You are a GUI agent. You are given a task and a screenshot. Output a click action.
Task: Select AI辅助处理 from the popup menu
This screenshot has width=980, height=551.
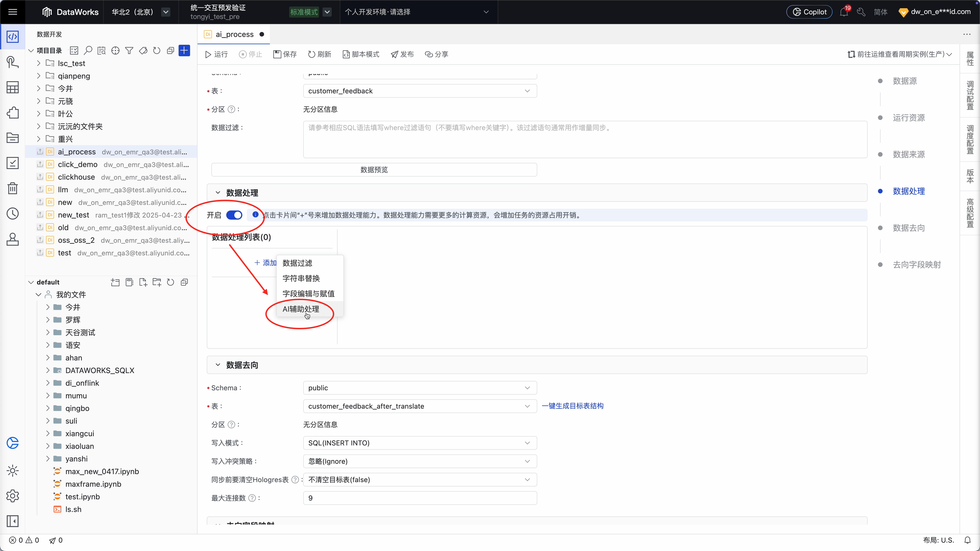pyautogui.click(x=301, y=309)
